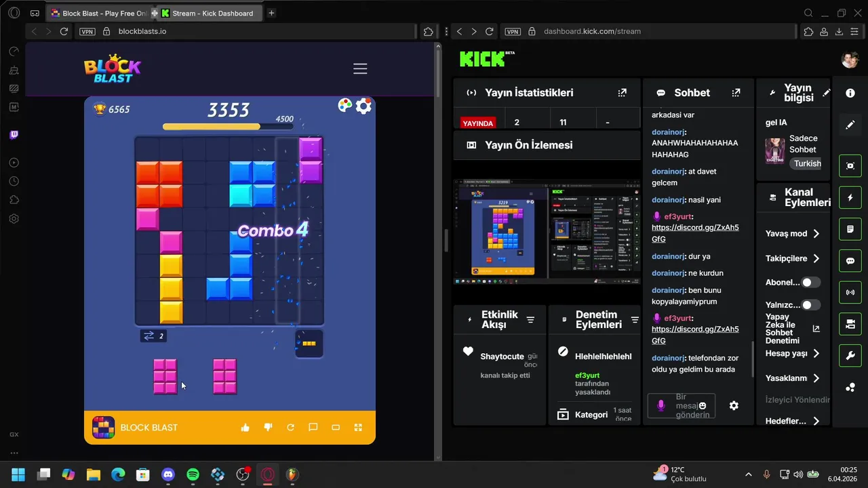This screenshot has height=488, width=868.
Task: Open Discord from the taskbar
Action: 168,474
